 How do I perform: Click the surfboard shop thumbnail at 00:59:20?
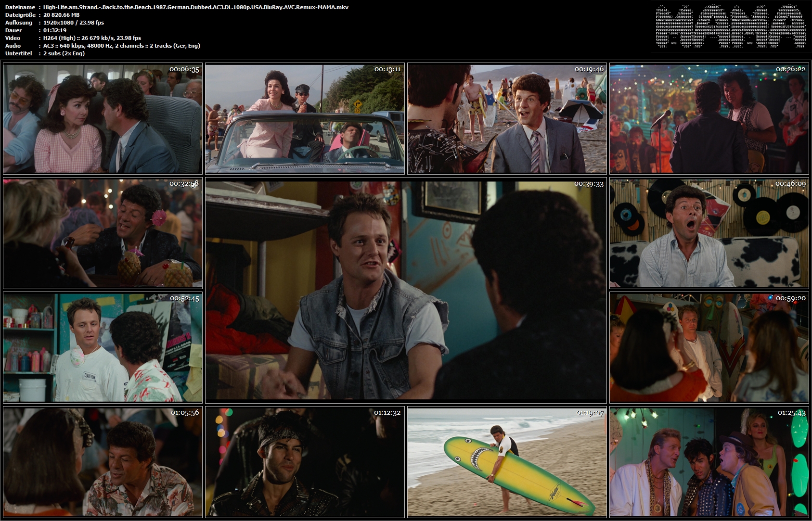[x=709, y=347]
